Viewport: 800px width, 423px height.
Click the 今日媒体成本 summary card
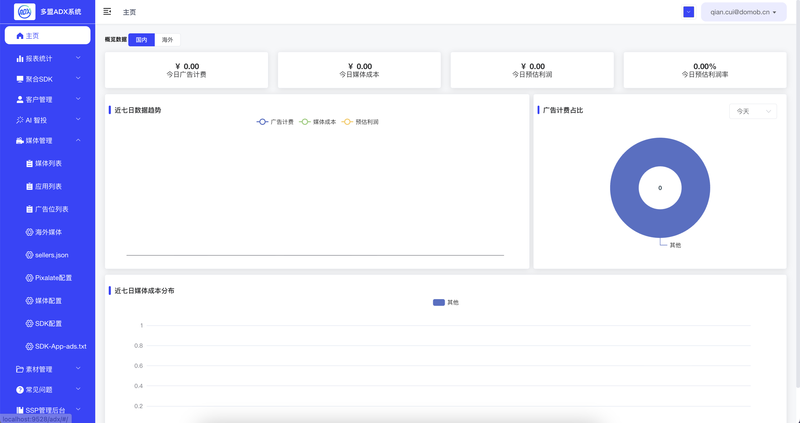(x=359, y=70)
